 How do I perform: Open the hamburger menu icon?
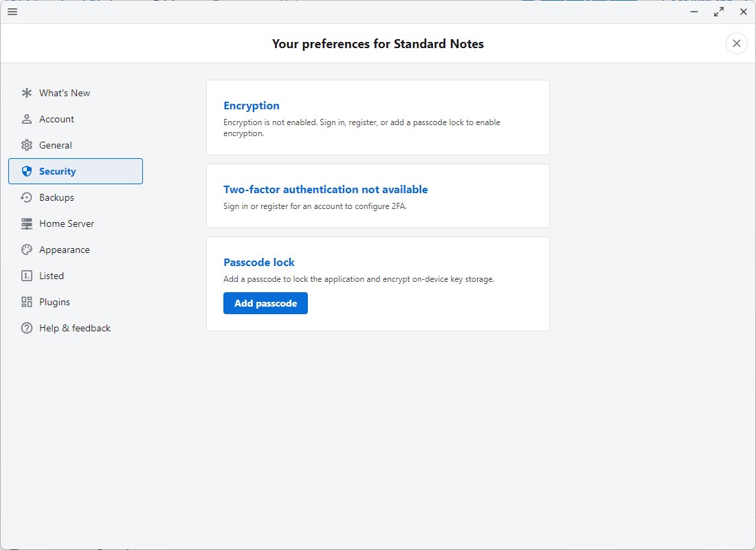click(x=12, y=12)
